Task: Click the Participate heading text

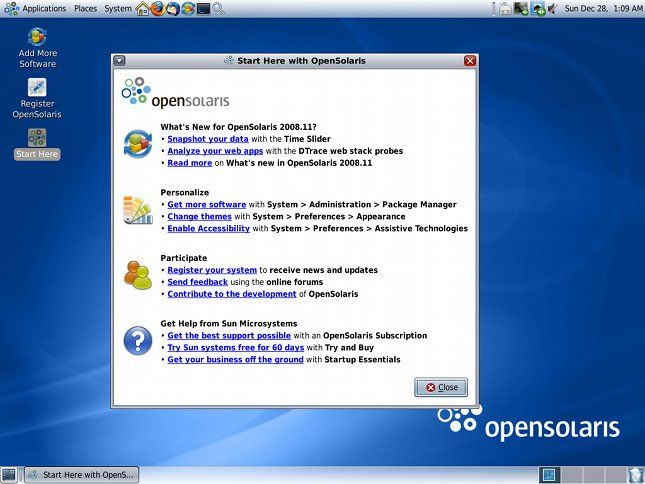Action: (184, 258)
